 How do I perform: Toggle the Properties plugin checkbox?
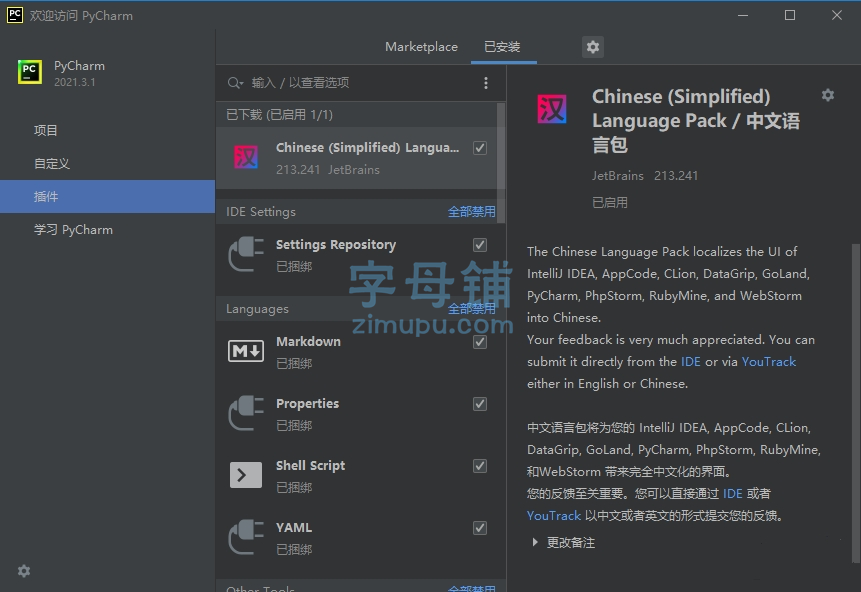point(479,404)
